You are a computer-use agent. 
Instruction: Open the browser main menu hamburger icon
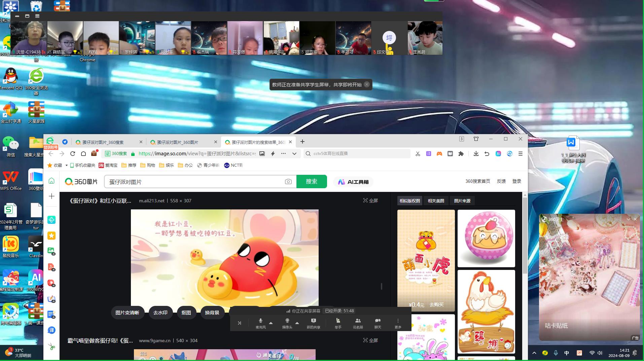pyautogui.click(x=521, y=154)
